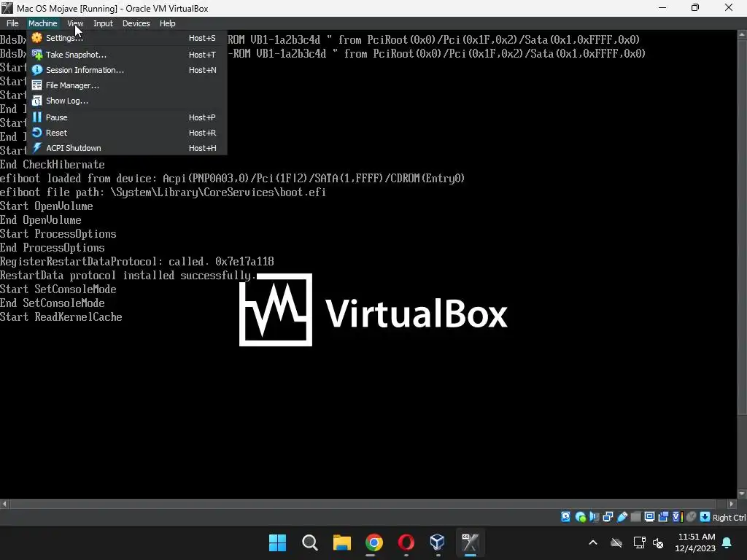This screenshot has width=747, height=560.
Task: Click the horizontal scrollbar track
Action: (x=368, y=504)
